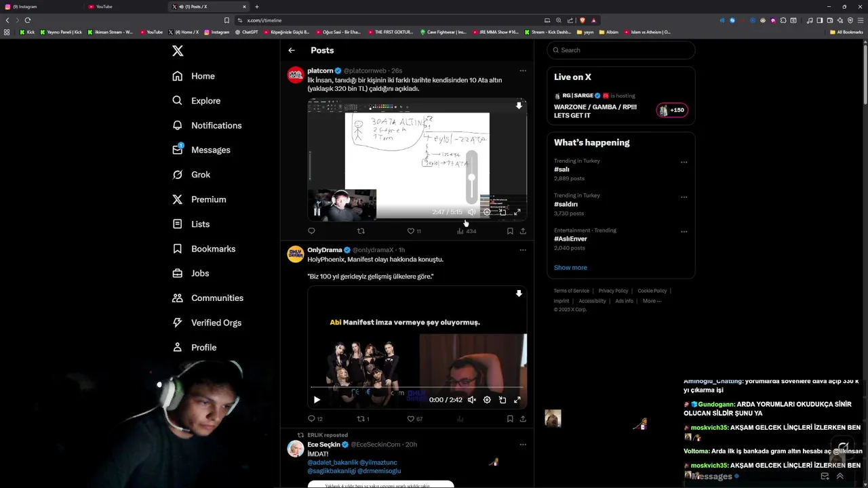This screenshot has height=488, width=868.
Task: Open more options on OnlyDrama post
Action: (523, 250)
